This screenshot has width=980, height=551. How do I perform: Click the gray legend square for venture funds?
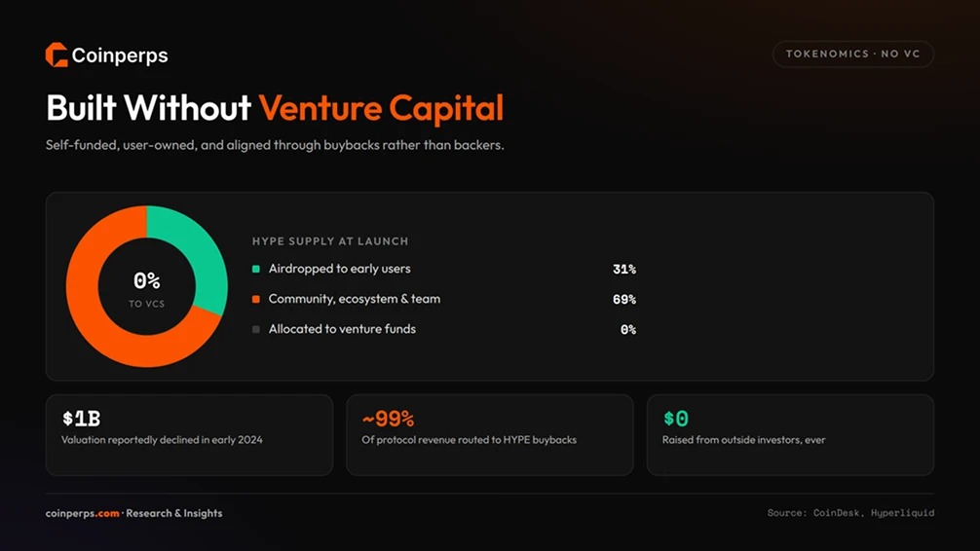coord(255,329)
